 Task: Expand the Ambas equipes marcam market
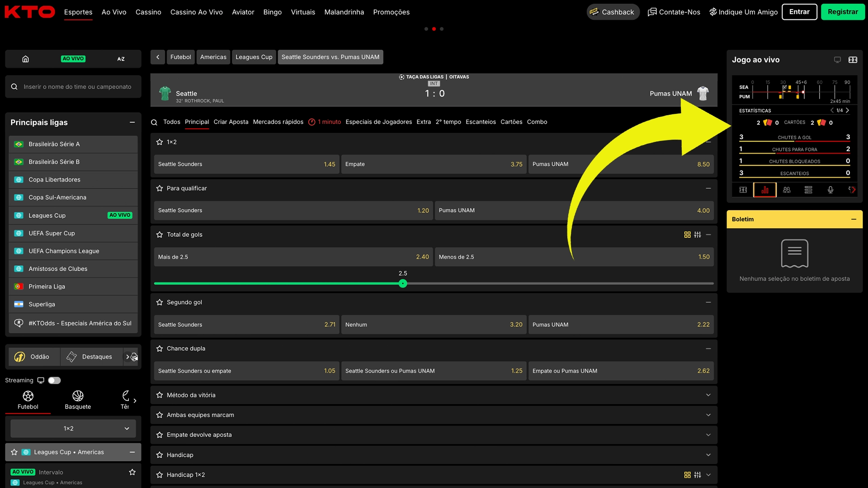[x=708, y=415]
